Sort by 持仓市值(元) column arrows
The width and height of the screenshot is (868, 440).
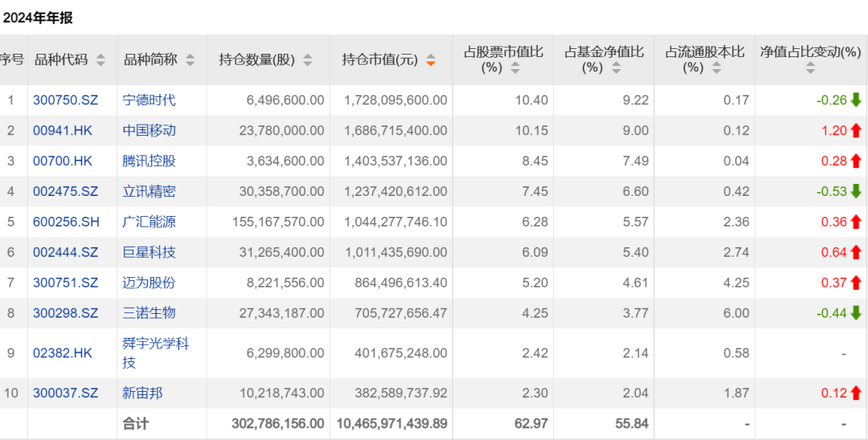[x=431, y=60]
